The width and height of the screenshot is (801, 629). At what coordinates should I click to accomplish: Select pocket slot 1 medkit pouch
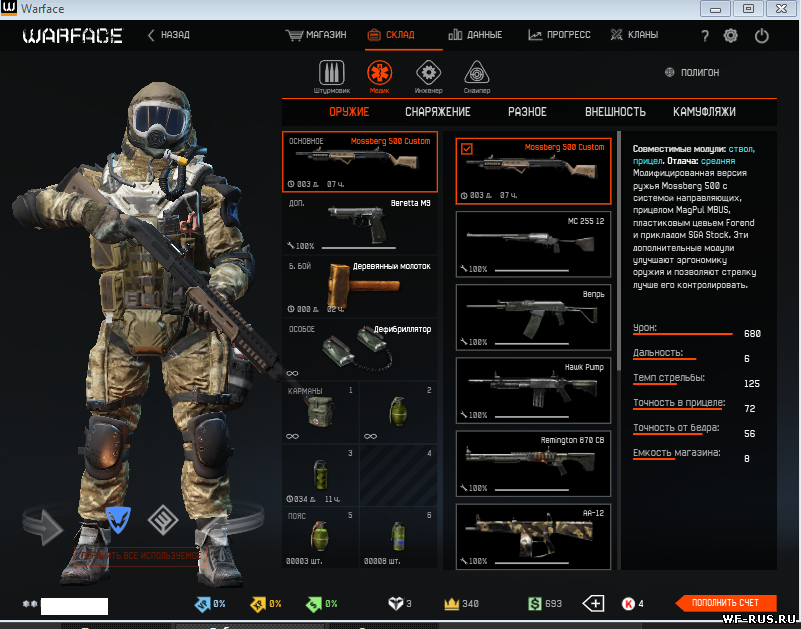320,412
